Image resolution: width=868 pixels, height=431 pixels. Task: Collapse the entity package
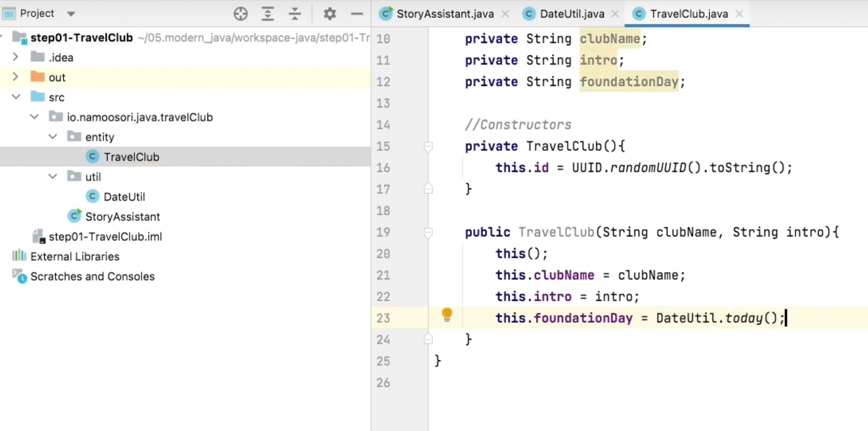coord(53,137)
